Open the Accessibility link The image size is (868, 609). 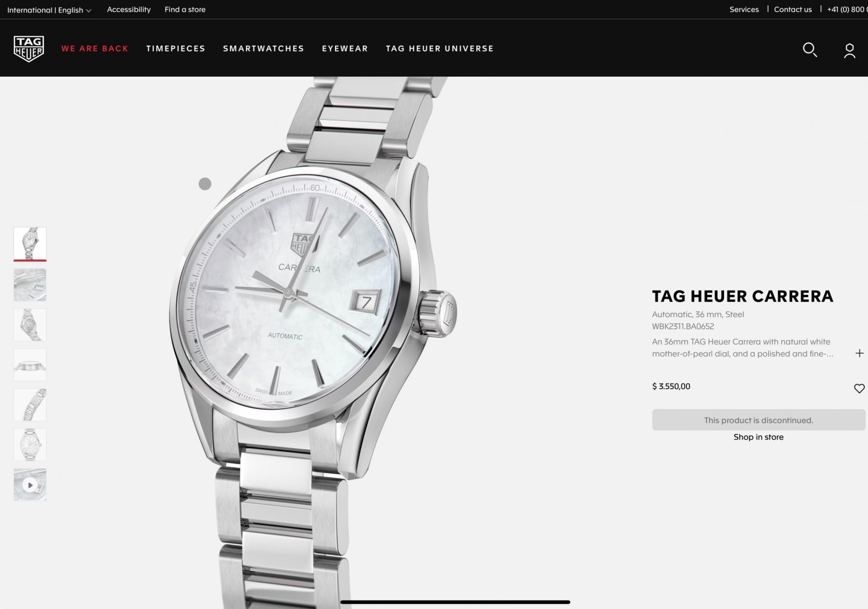pyautogui.click(x=128, y=9)
